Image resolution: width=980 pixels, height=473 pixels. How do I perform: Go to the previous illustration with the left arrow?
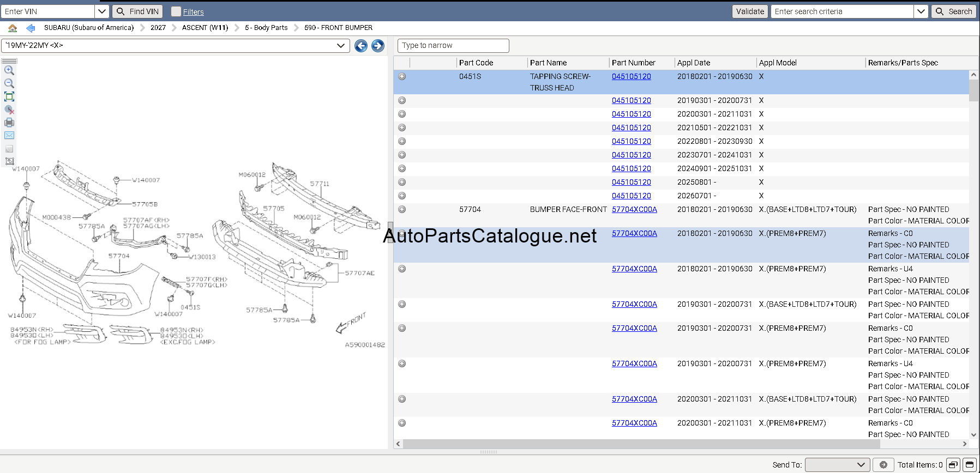click(360, 46)
